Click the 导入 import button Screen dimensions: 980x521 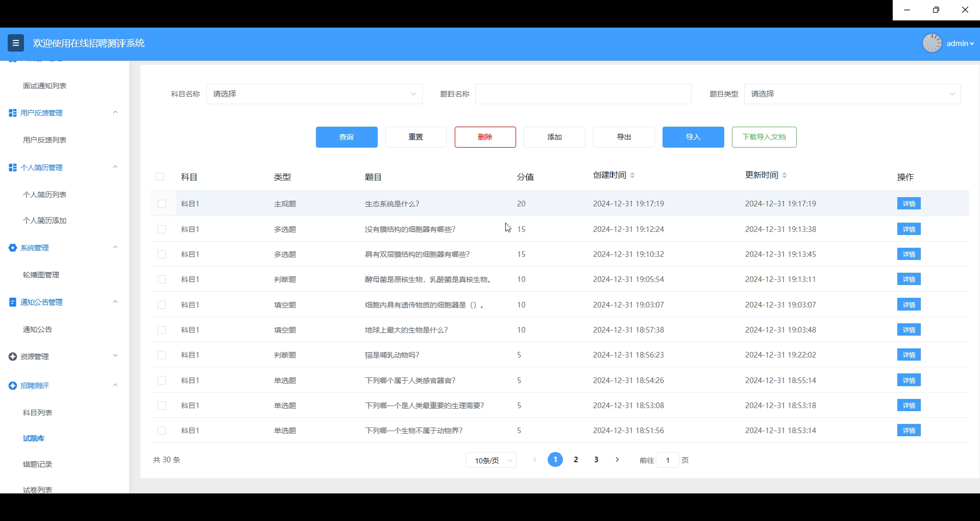click(x=693, y=137)
